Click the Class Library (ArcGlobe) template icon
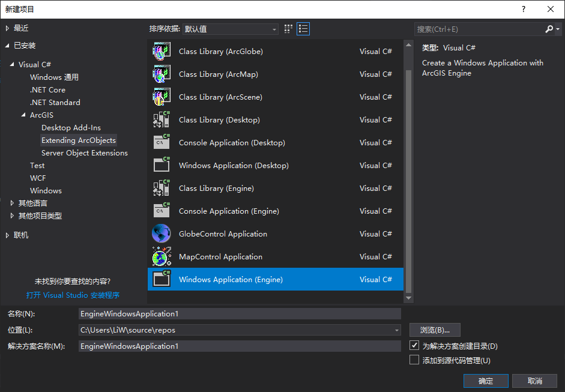The width and height of the screenshot is (565, 392). pos(162,51)
